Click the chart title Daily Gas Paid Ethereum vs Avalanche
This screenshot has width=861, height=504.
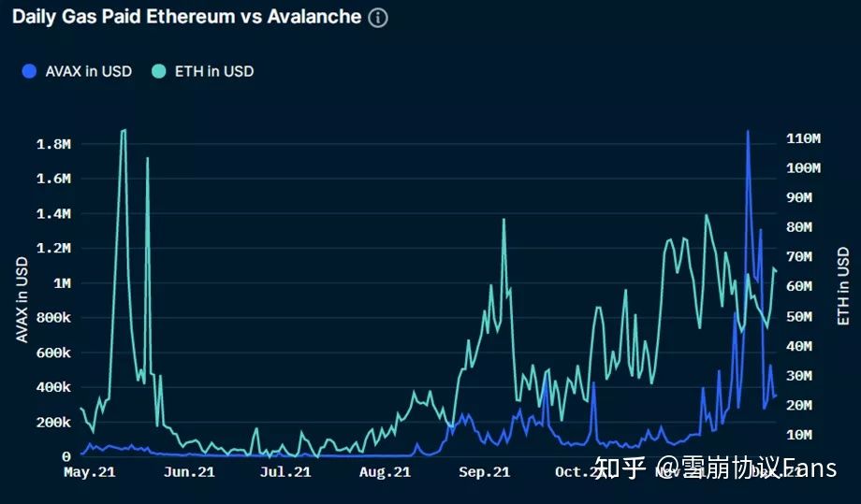[x=186, y=17]
